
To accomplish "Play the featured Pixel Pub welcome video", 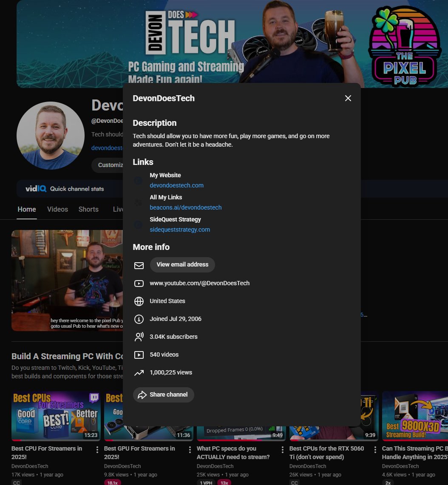I will point(67,280).
